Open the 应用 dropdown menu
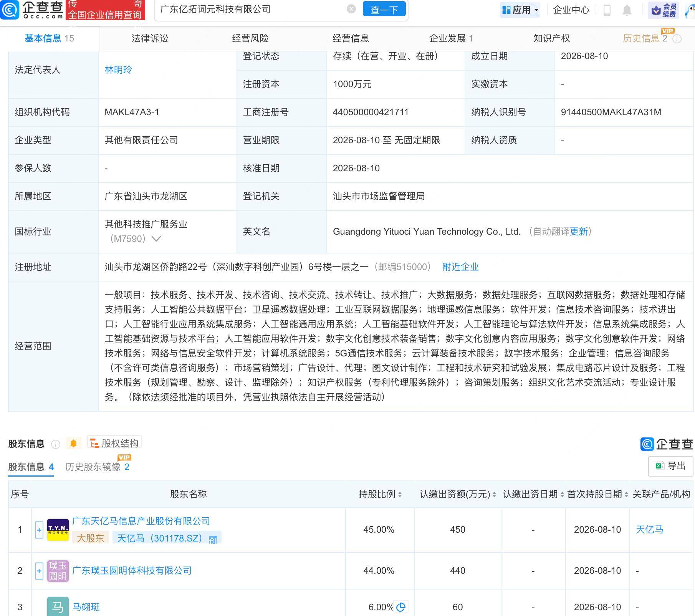This screenshot has width=695, height=616. pyautogui.click(x=520, y=10)
